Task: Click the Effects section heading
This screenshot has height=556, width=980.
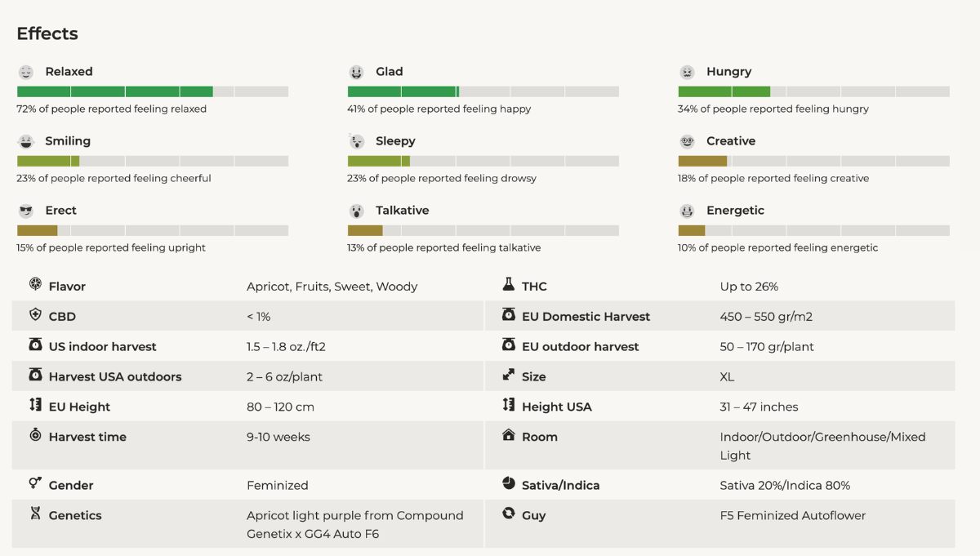Action: 47,33
